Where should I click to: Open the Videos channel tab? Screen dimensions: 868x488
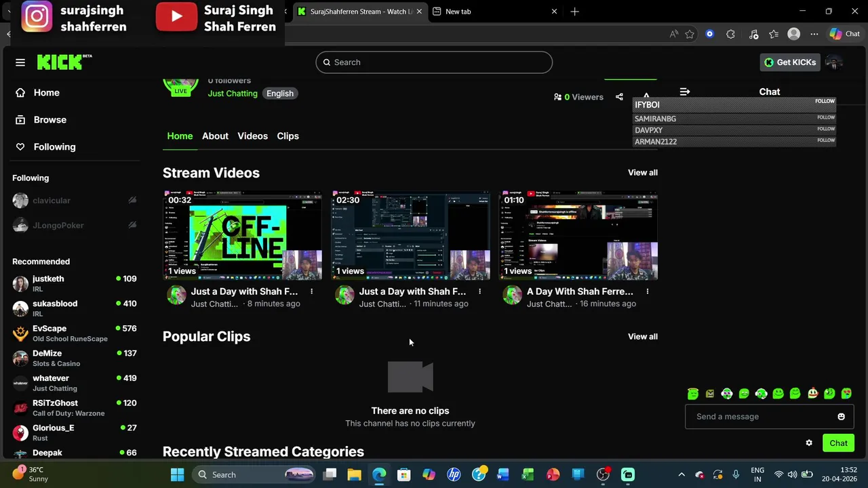pos(252,136)
